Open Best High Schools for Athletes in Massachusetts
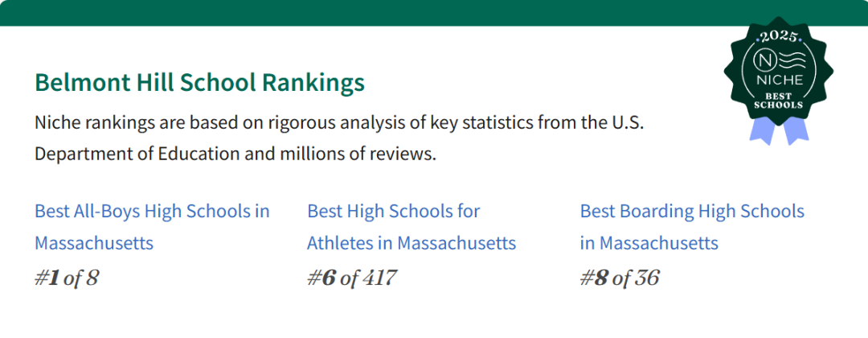Screen dimensions: 868x338 [411, 227]
